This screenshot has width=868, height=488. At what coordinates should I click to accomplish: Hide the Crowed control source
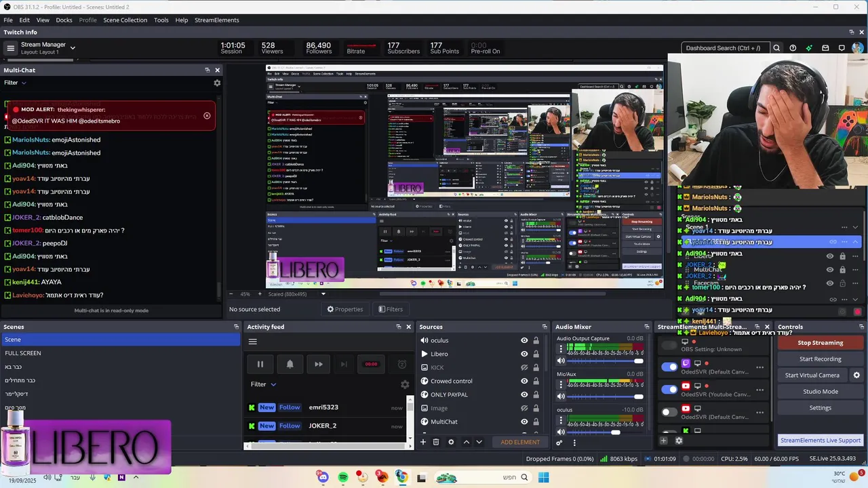point(524,381)
